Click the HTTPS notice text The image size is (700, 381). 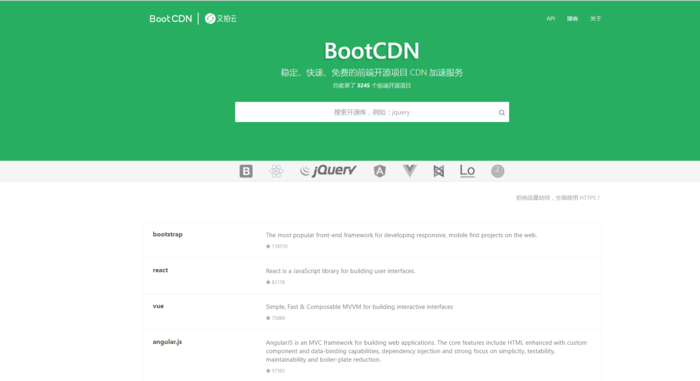tap(558, 197)
